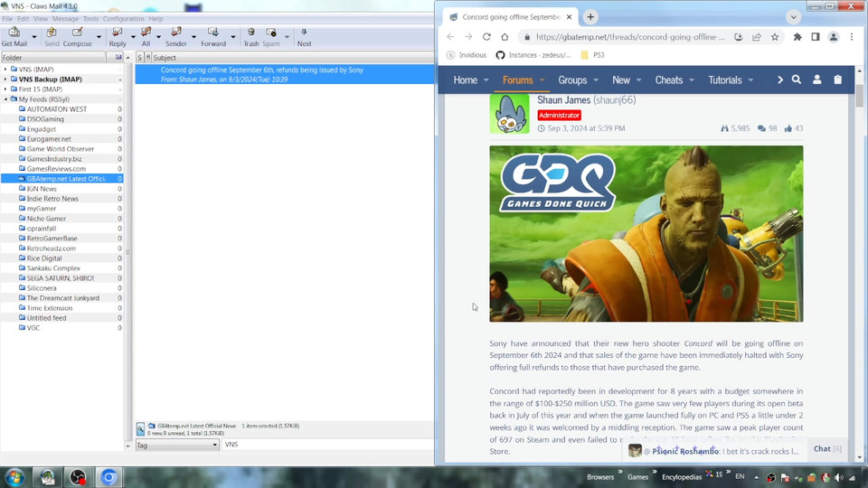868x488 pixels.
Task: Open the Help menu in Claws Mail
Action: click(x=156, y=19)
